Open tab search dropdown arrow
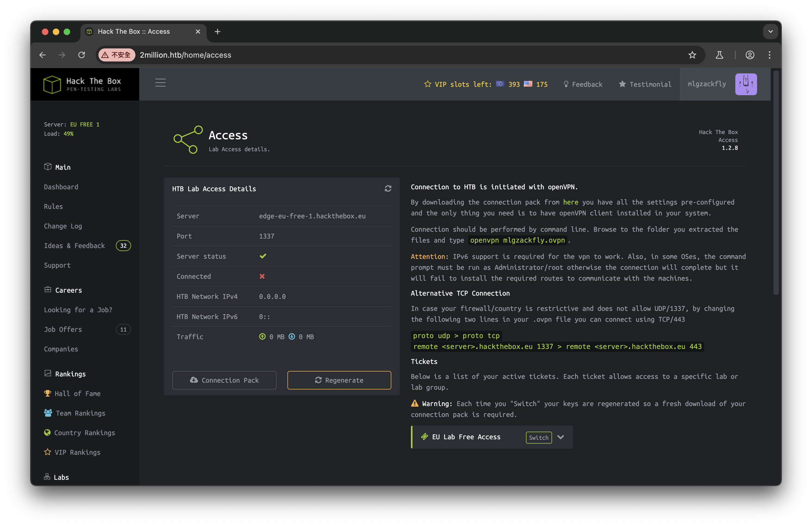 (770, 31)
